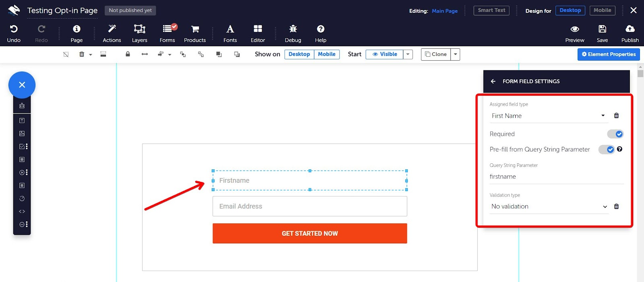Viewport: 644px width, 282px height.
Task: Switch design mode to Mobile
Action: coord(602,10)
